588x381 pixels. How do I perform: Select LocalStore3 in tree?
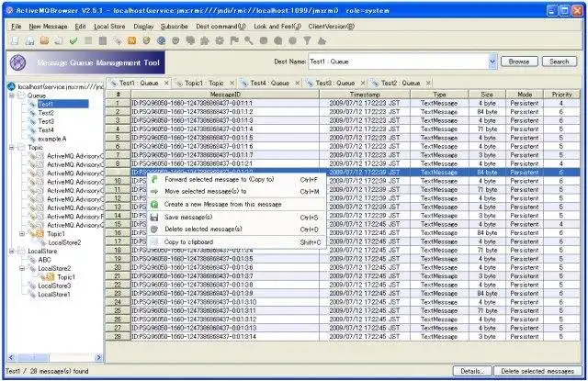coord(54,286)
